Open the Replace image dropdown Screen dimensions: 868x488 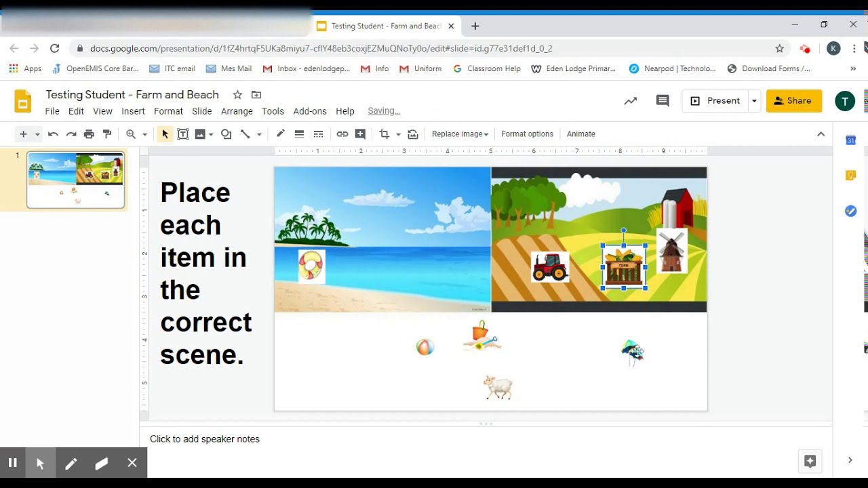(x=460, y=134)
